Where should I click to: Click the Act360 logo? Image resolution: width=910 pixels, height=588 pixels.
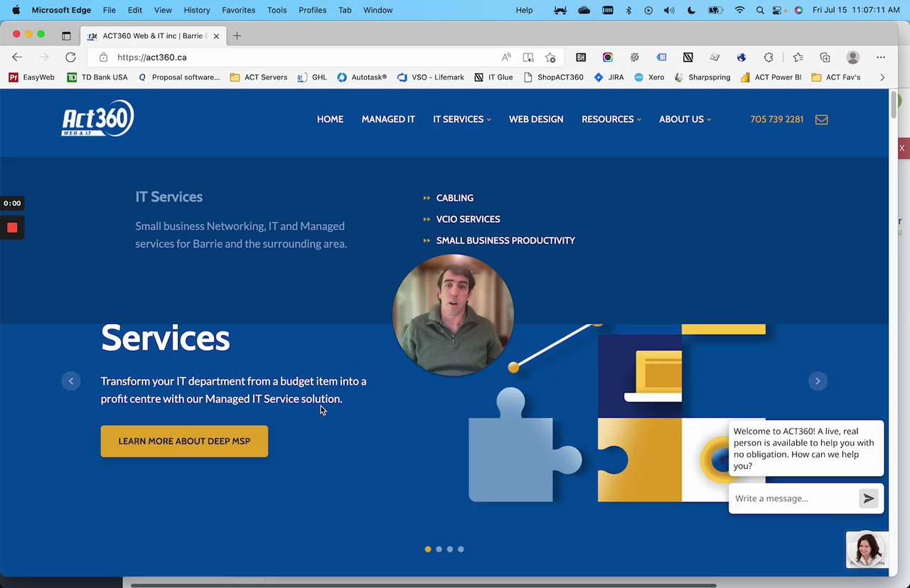coord(97,118)
